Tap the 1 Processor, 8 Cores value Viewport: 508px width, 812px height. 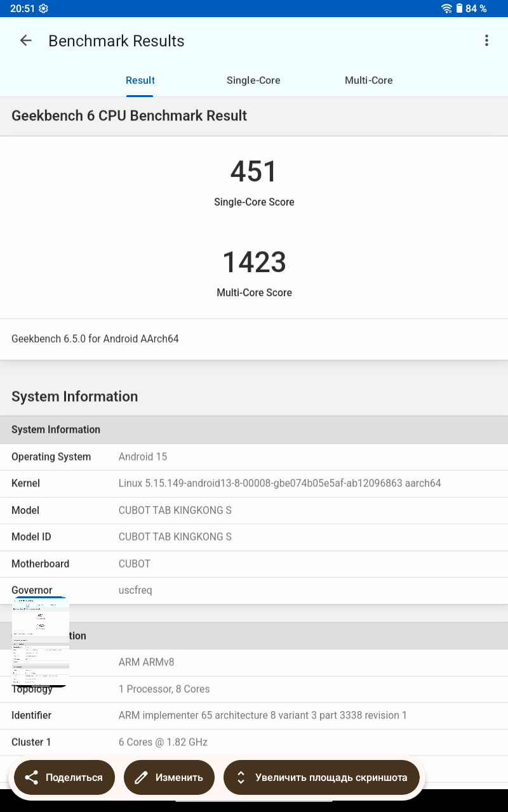click(164, 689)
